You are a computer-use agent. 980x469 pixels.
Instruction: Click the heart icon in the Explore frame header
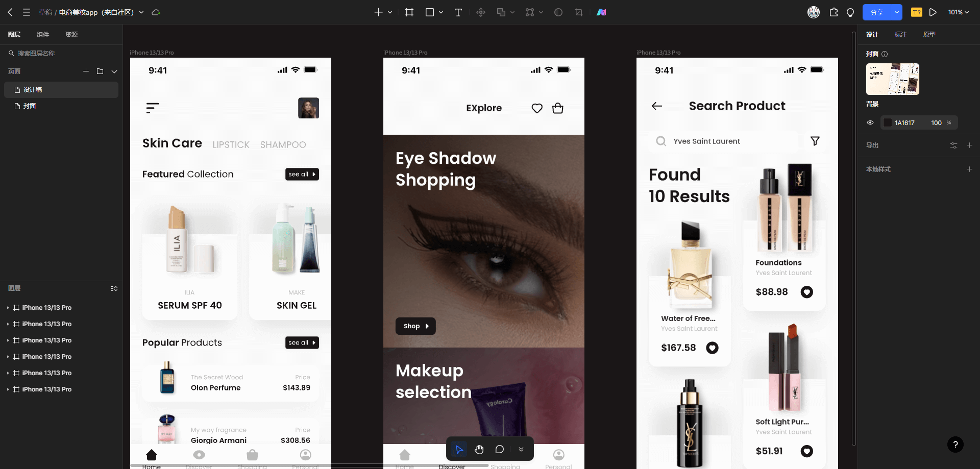[x=537, y=108]
